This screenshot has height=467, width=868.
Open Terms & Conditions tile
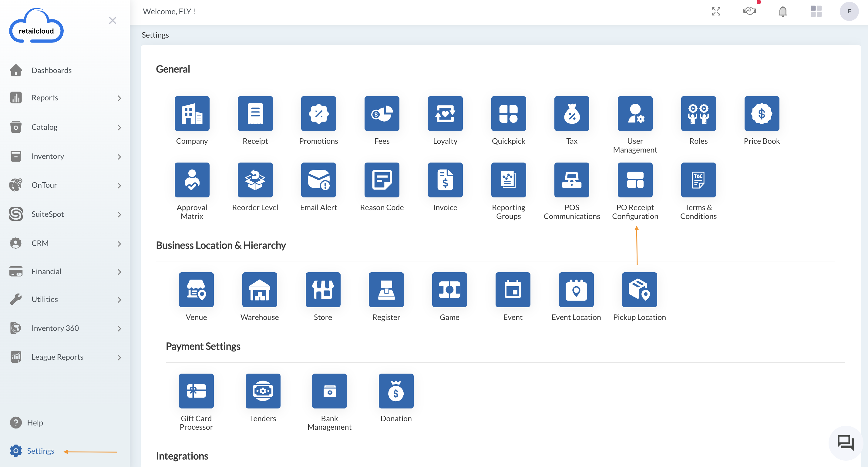[x=698, y=180]
